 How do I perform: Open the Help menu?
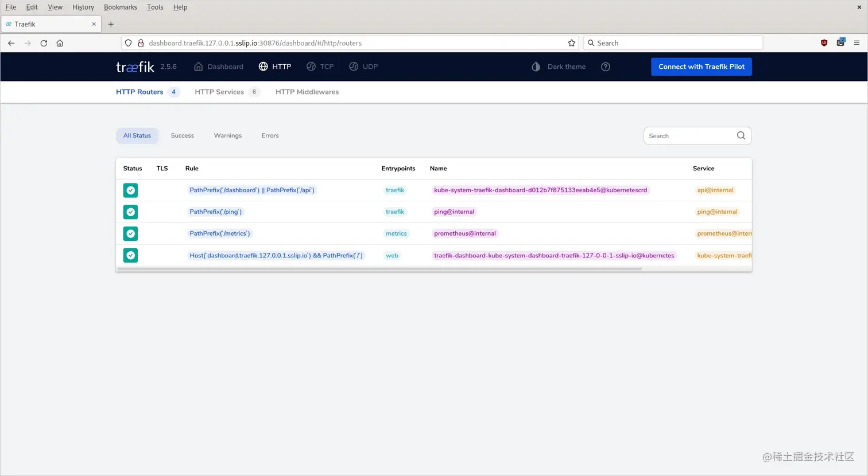180,7
